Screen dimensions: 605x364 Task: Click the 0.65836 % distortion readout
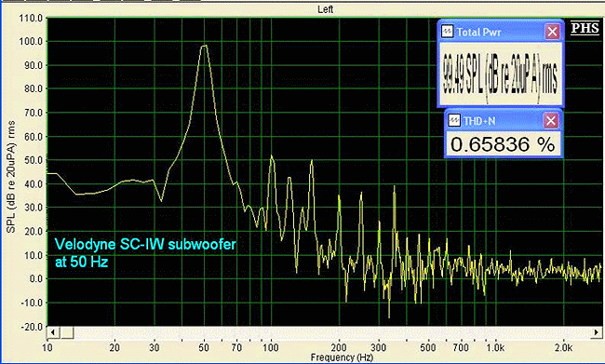coord(503,144)
